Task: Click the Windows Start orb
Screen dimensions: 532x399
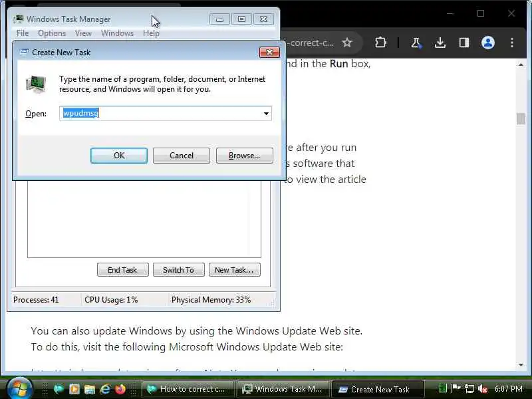Action: coord(19,388)
